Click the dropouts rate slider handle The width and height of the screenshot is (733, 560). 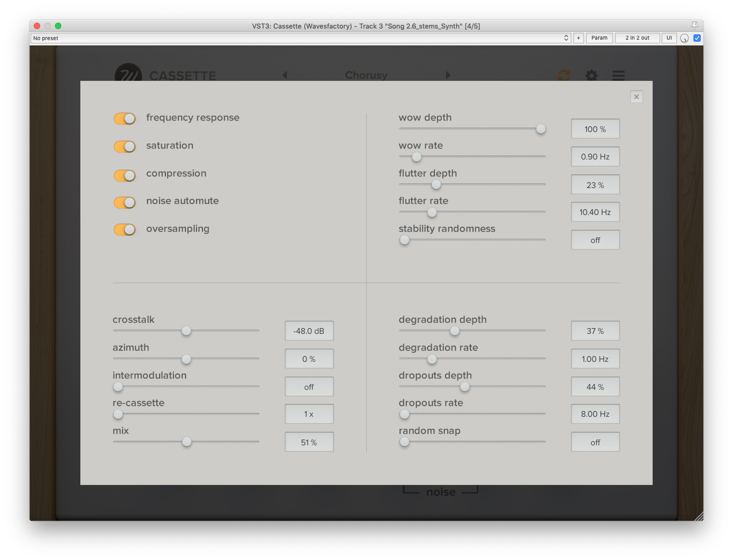(404, 414)
